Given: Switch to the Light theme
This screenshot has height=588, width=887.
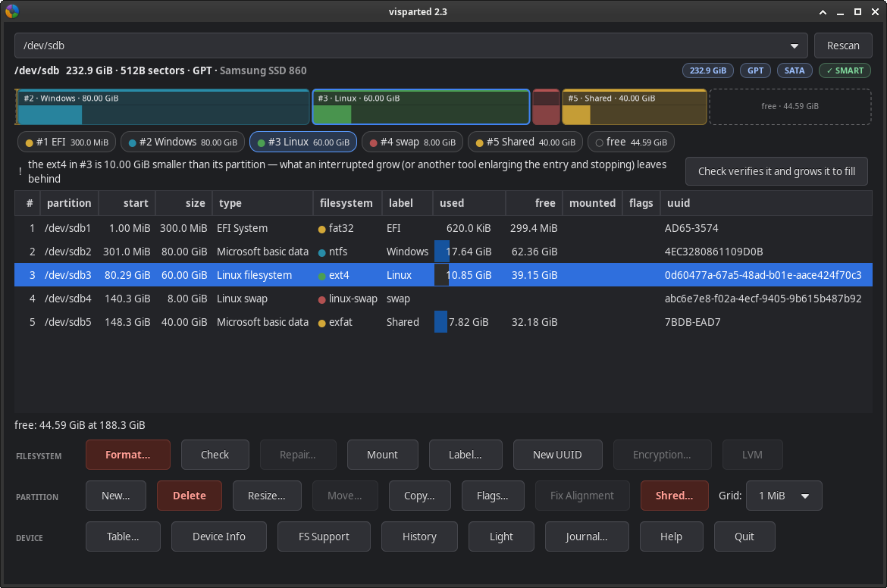Looking at the screenshot, I should 501,536.
